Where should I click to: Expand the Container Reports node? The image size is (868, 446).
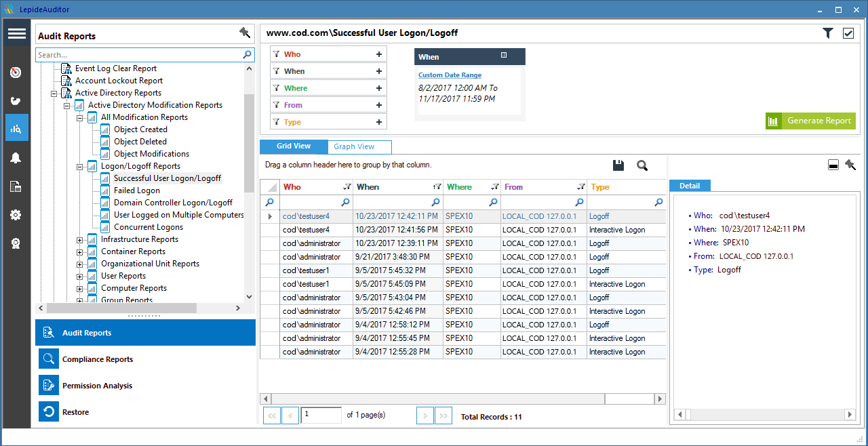coord(80,251)
